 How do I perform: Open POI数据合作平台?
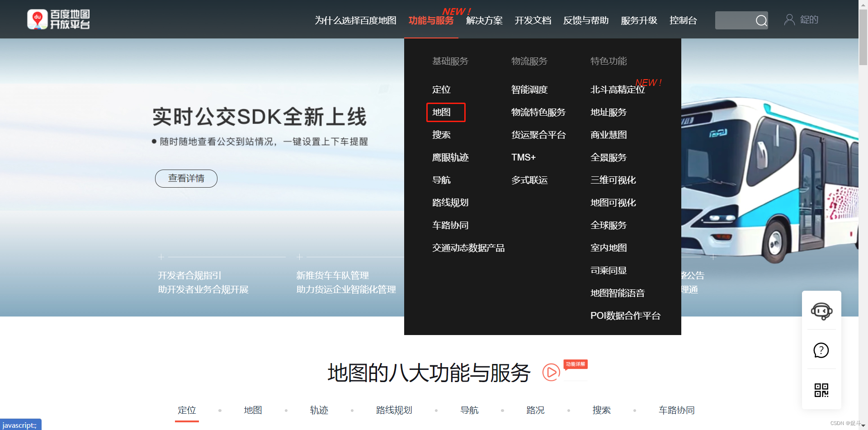[626, 316]
